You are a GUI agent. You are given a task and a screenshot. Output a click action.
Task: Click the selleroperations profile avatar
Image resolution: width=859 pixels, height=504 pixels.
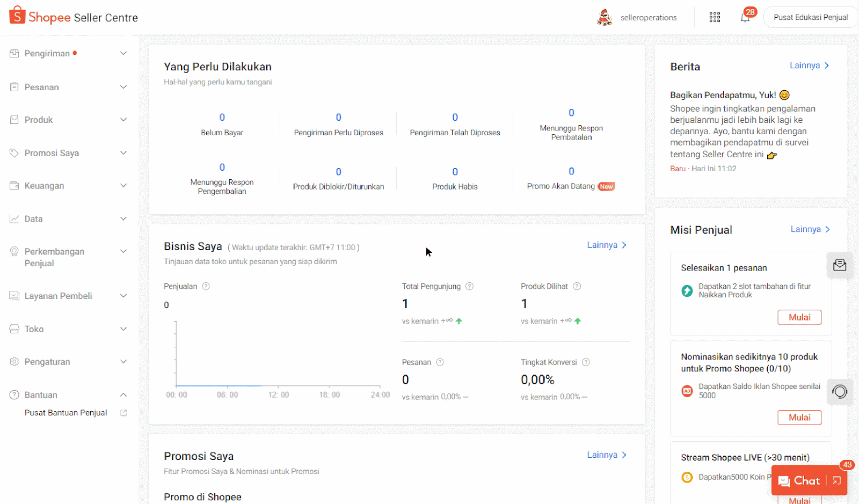605,18
